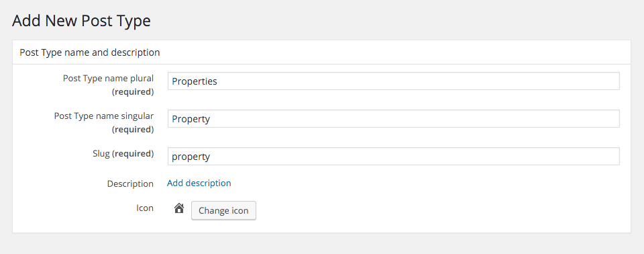Follow the Add description link
The height and width of the screenshot is (254, 644).
click(199, 183)
